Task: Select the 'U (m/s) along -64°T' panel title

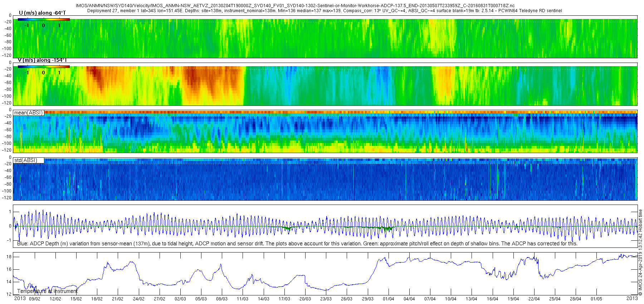Action: point(42,13)
